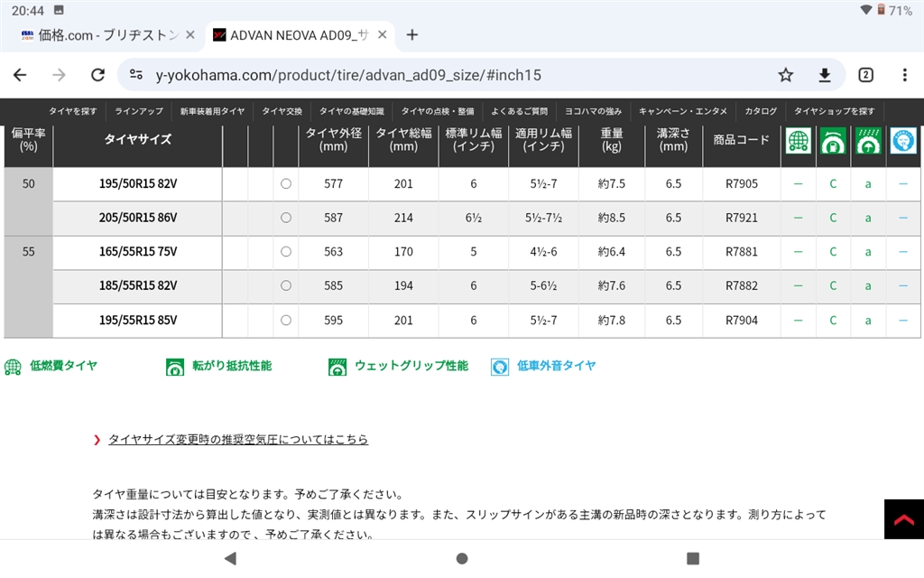Click the ウェットグリップ性能 legend icon
Image resolution: width=924 pixels, height=578 pixels.
(x=337, y=367)
